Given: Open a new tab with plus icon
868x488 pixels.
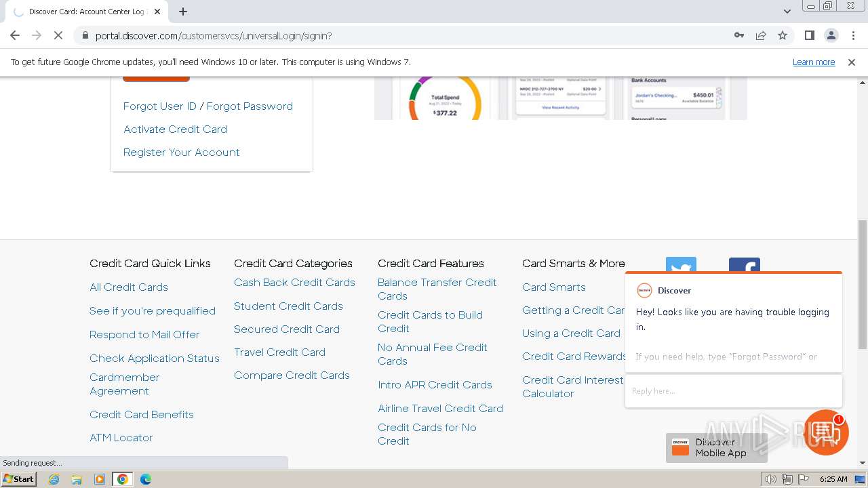Looking at the screenshot, I should (183, 12).
